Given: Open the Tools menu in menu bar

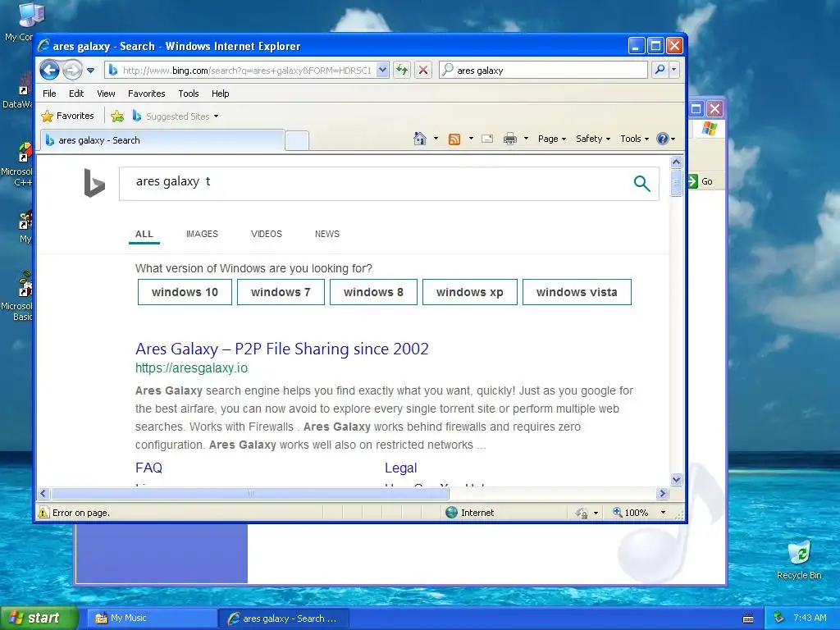Looking at the screenshot, I should [x=189, y=94].
